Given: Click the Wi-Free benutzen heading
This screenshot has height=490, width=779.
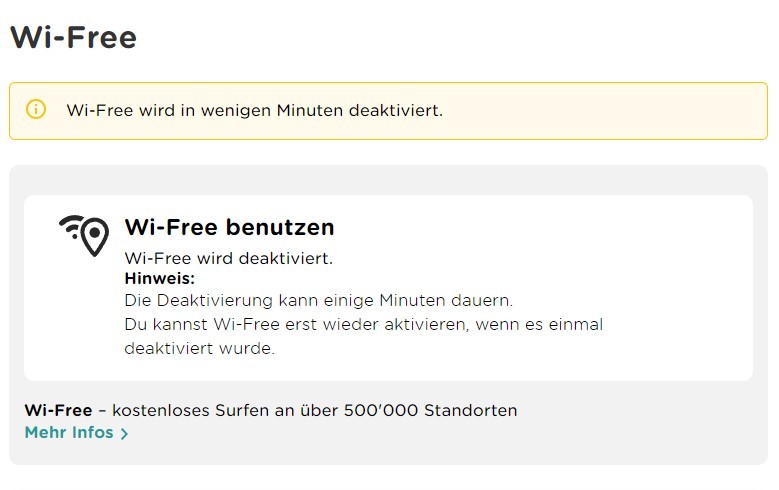Looking at the screenshot, I should (229, 227).
